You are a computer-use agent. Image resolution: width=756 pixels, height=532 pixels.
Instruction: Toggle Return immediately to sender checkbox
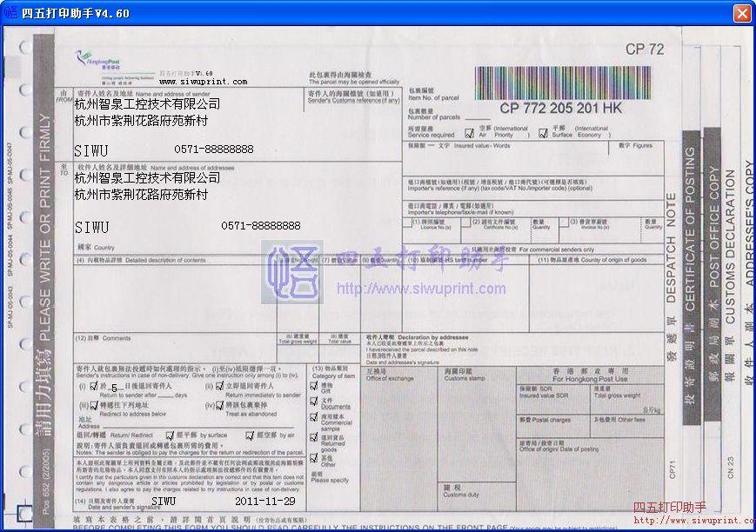tap(219, 386)
